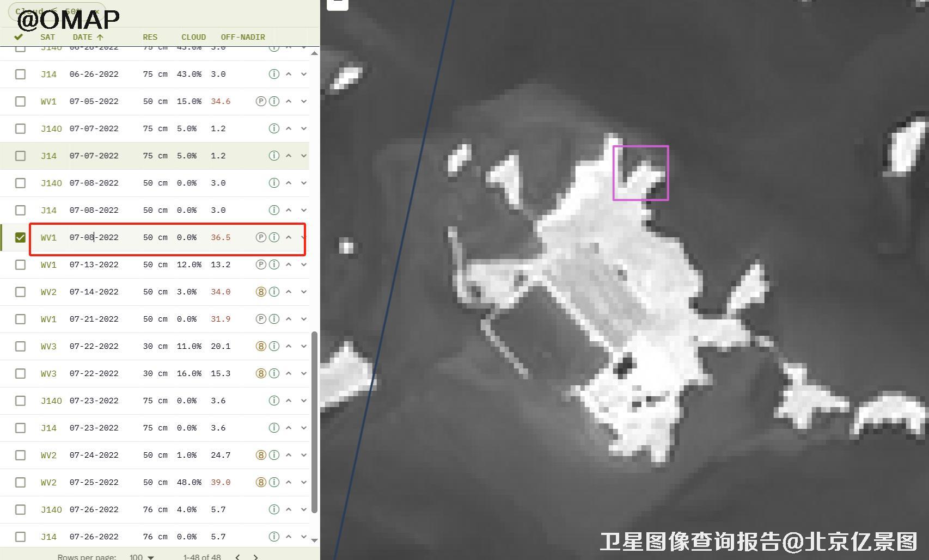This screenshot has width=929, height=560.
Task: Sort table by CLOUD column header
Action: [193, 37]
